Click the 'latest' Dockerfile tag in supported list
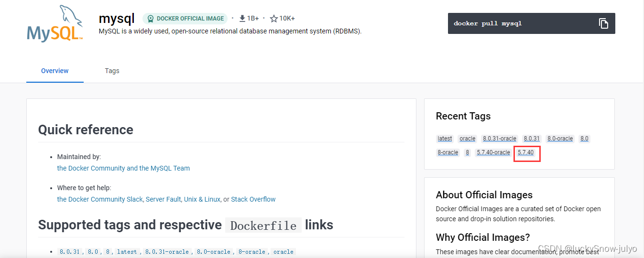Viewport: 644px width, 258px height. [127, 252]
